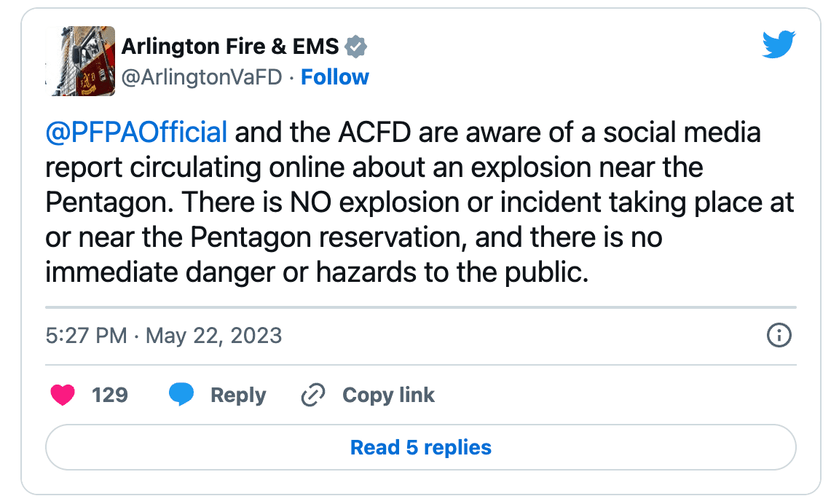Open the tweet info via the circled-i icon
Image resolution: width=839 pixels, height=504 pixels.
[779, 336]
